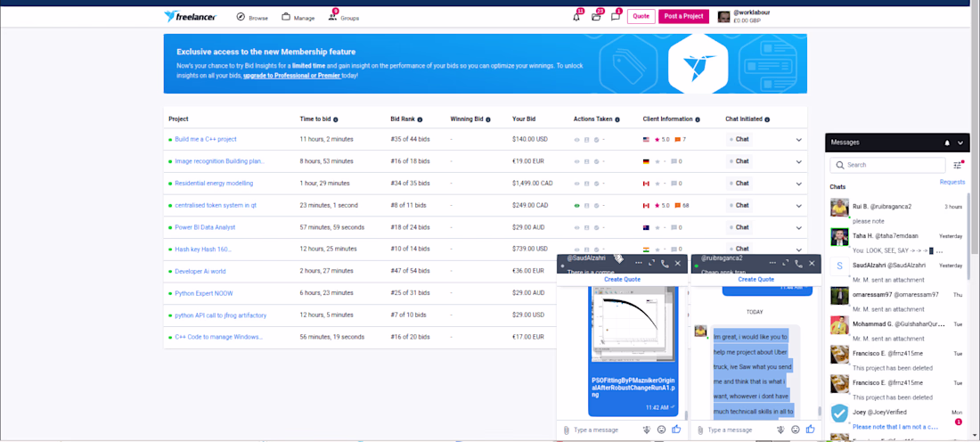Expand Build me a C++ project row
This screenshot has height=442, width=980.
point(799,139)
